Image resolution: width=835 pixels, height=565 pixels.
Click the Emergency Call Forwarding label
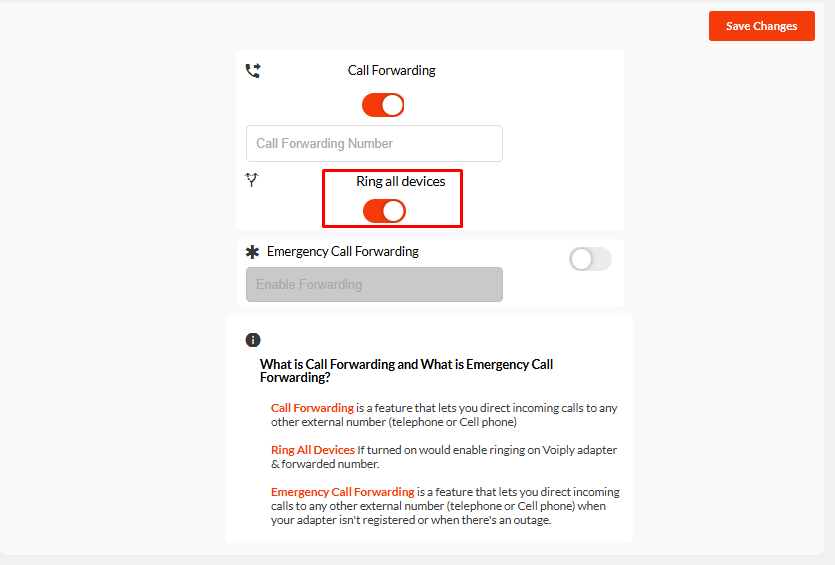pos(343,251)
